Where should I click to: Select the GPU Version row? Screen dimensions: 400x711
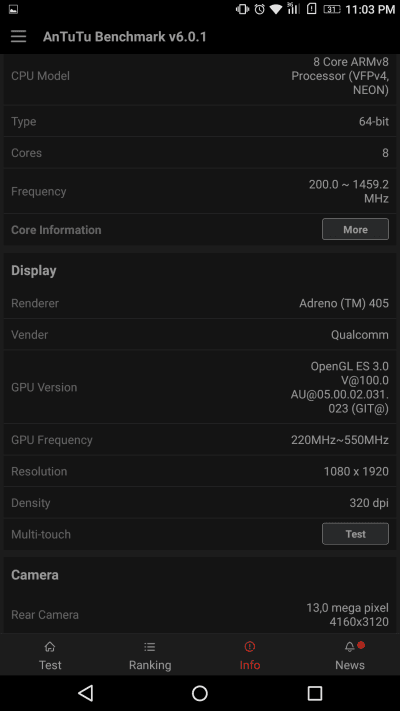(200, 387)
